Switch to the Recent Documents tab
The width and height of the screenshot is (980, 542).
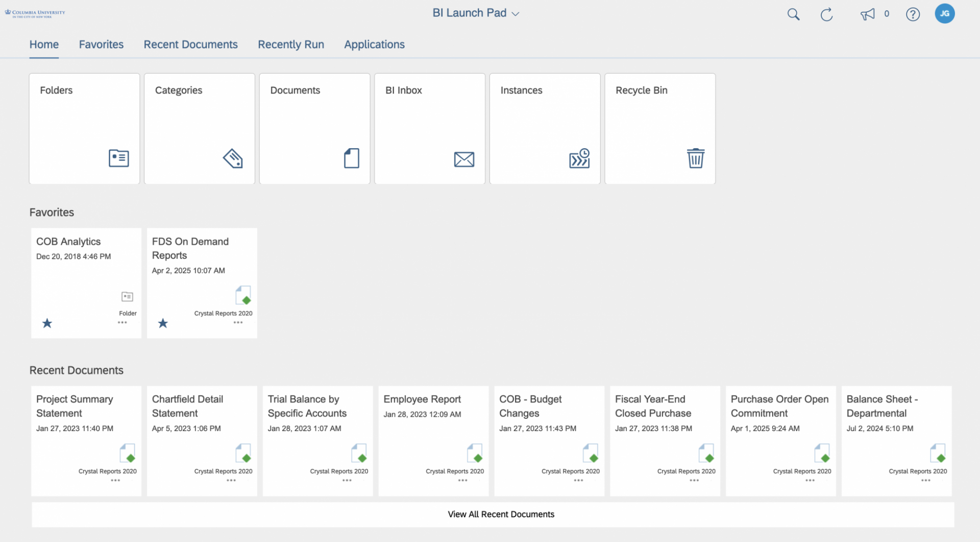tap(190, 44)
